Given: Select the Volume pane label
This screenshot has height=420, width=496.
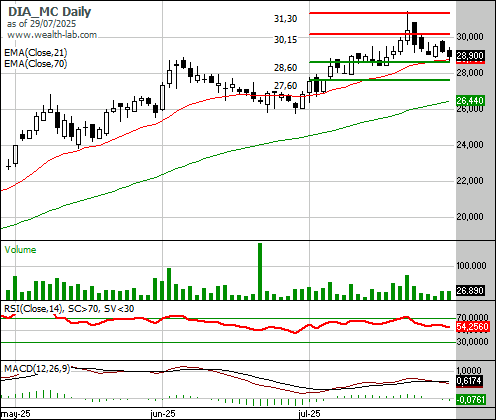Looking at the screenshot, I should (x=20, y=250).
